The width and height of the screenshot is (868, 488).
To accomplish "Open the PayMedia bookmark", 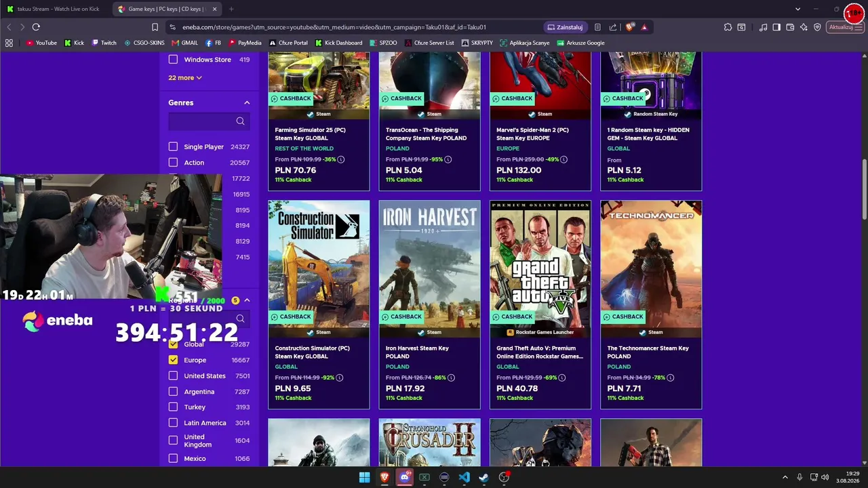I will click(x=245, y=43).
